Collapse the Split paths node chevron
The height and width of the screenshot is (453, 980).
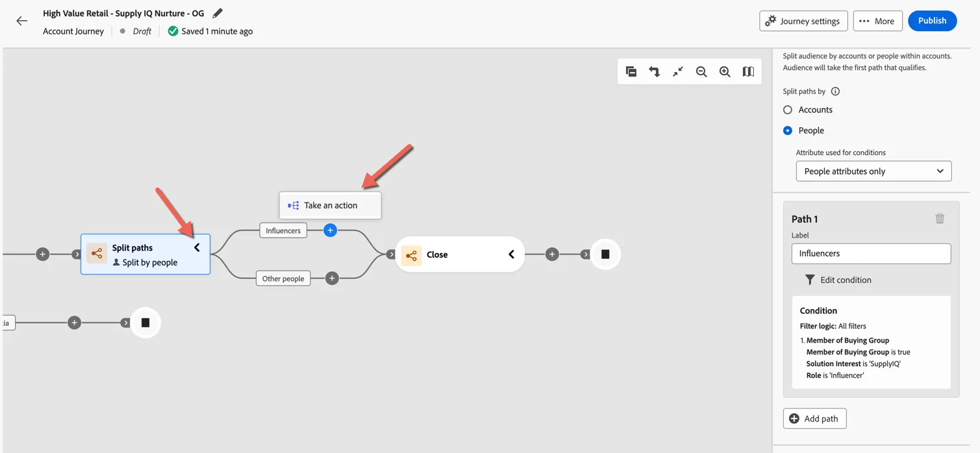pyautogui.click(x=197, y=247)
